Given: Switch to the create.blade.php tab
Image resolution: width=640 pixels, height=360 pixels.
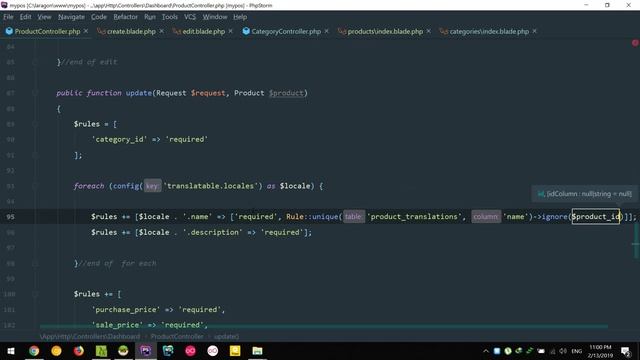Looking at the screenshot, I should pyautogui.click(x=131, y=31).
